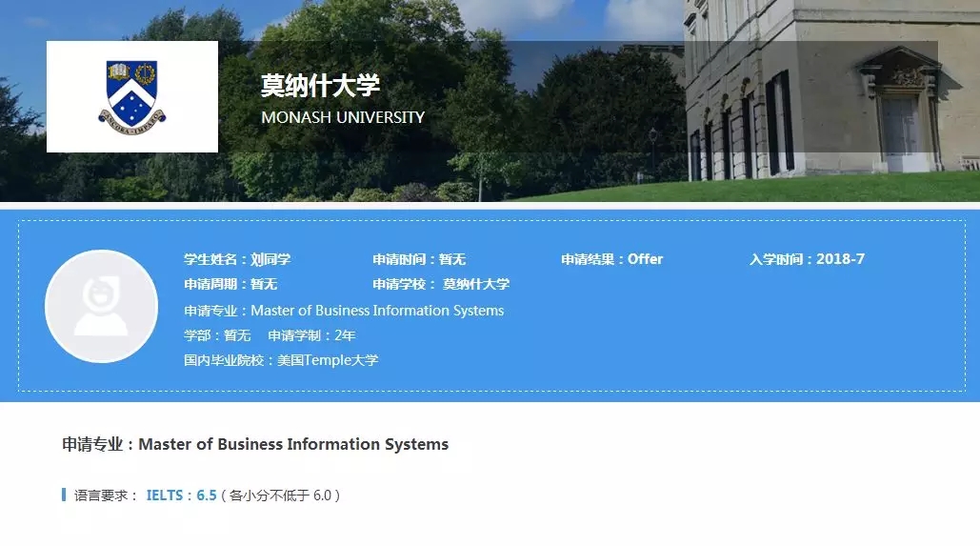Click the Monash University crest logo

pyautogui.click(x=131, y=97)
